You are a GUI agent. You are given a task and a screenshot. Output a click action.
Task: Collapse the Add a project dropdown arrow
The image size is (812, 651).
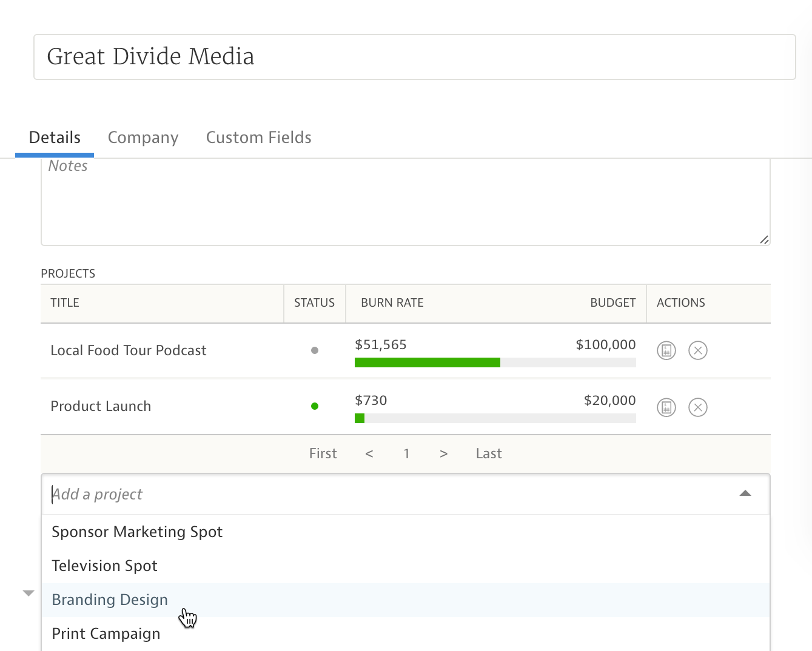[x=745, y=493]
